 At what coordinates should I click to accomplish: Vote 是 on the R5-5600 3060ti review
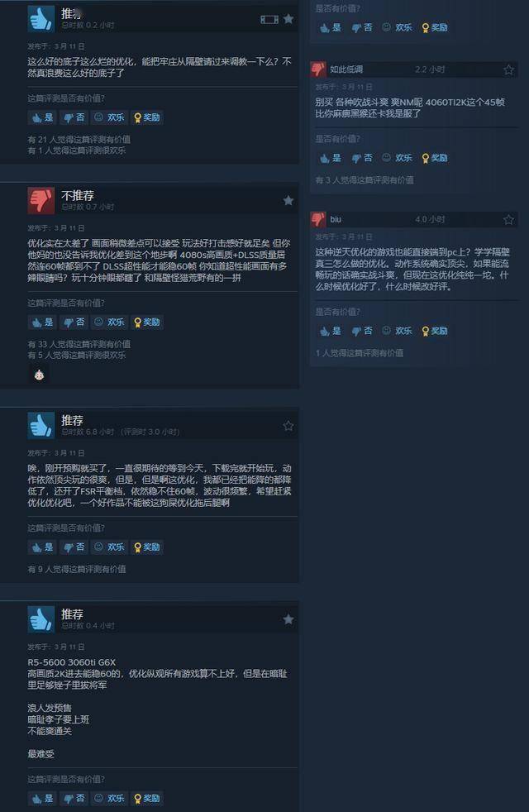[x=42, y=798]
